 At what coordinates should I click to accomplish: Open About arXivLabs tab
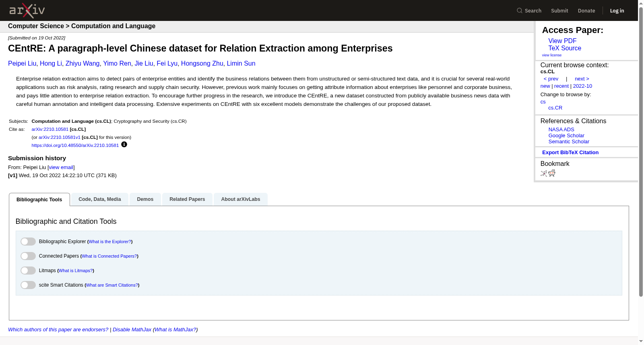coord(241,199)
